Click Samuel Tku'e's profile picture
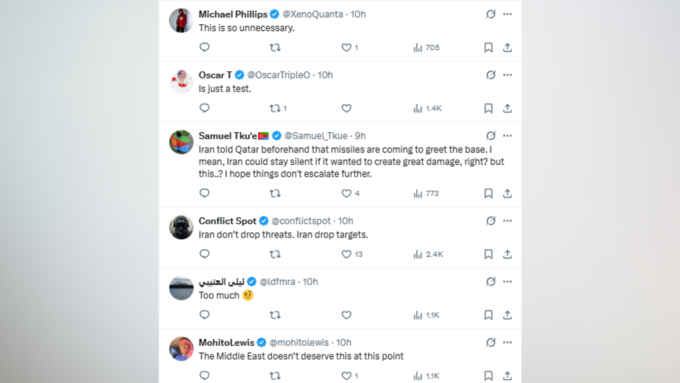This screenshot has height=383, width=680. tap(181, 142)
